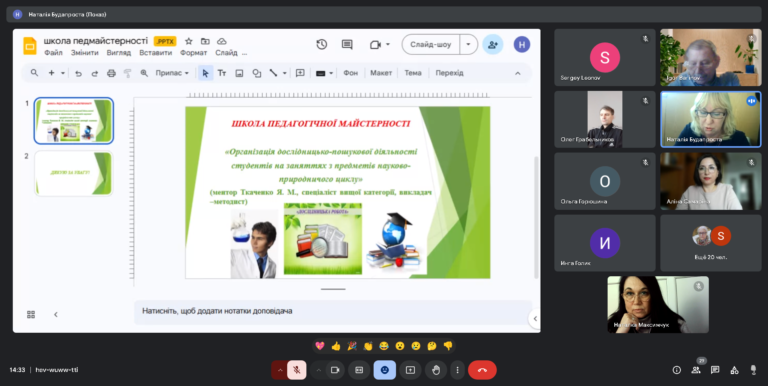Image resolution: width=768 pixels, height=386 pixels.
Task: Open the camera recording menu in Slides
Action: tap(380, 45)
